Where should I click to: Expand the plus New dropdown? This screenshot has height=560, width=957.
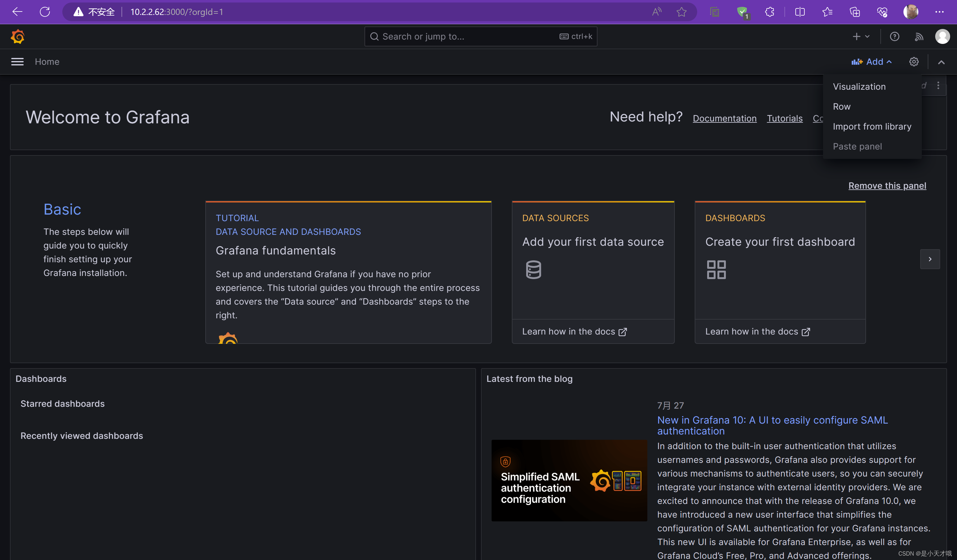tap(860, 36)
